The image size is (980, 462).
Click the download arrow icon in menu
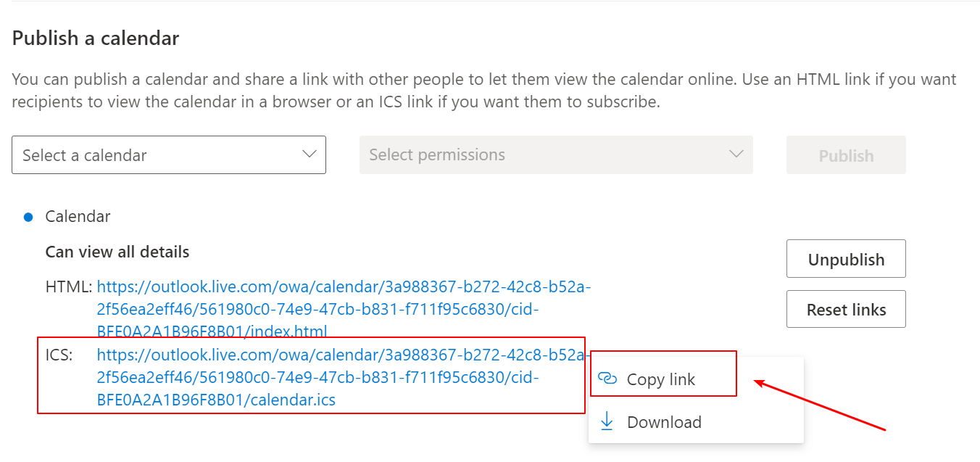point(607,421)
